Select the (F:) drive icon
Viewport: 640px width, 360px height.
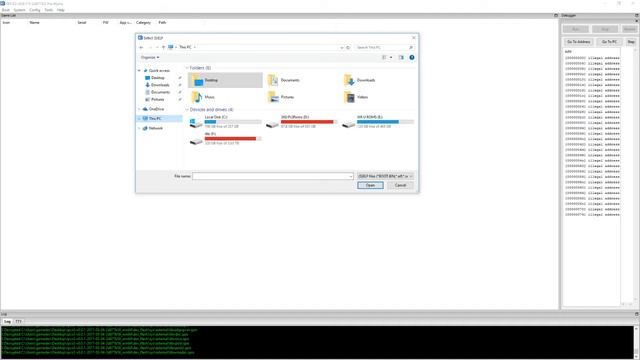click(x=225, y=138)
